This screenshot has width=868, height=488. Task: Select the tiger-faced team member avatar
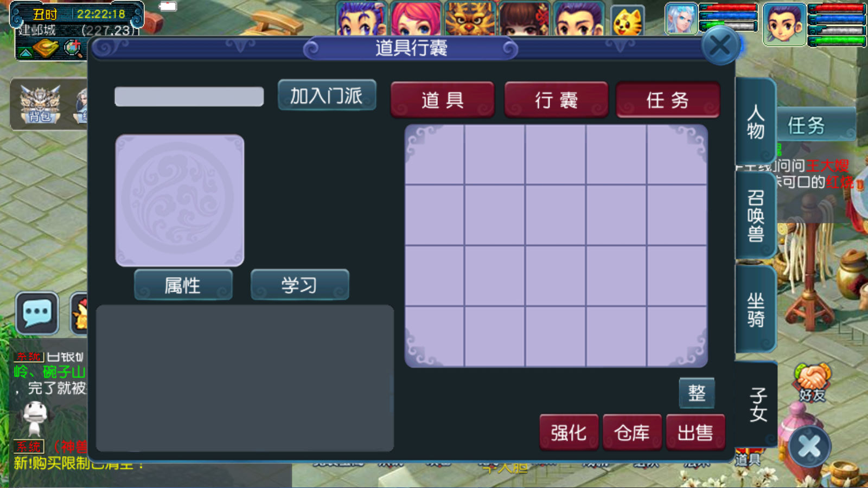[x=470, y=18]
